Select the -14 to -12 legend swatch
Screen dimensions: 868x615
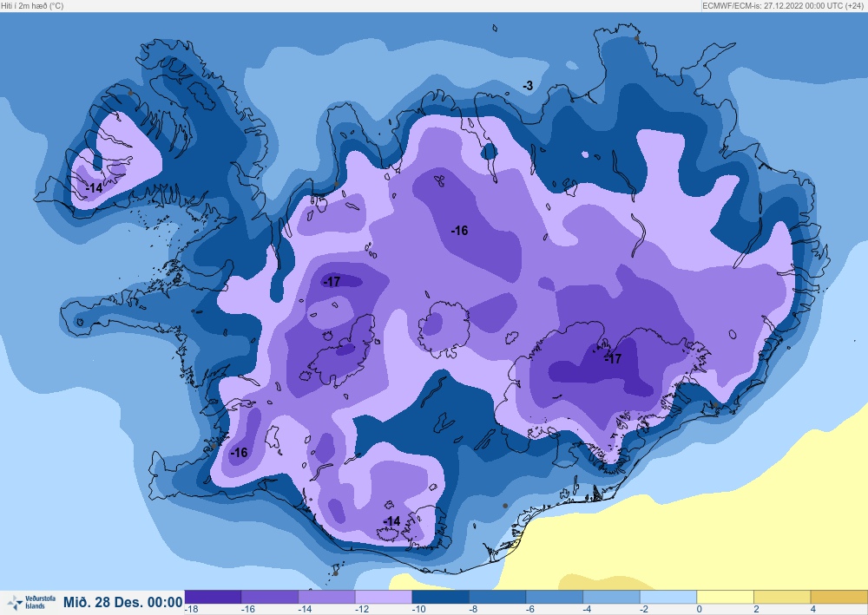pyautogui.click(x=326, y=597)
